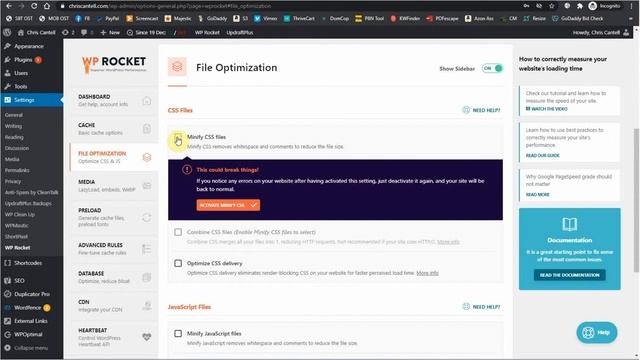Open the updates counter in the admin bar
Viewport: 640px width, 360px height.
pyautogui.click(x=68, y=32)
